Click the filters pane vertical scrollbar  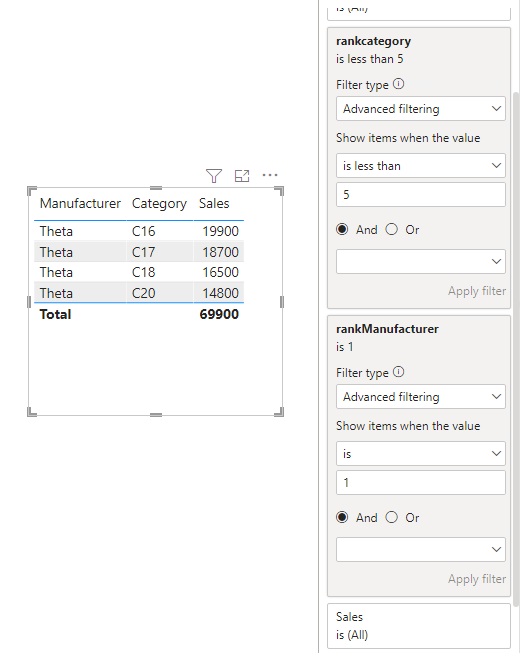(516, 349)
